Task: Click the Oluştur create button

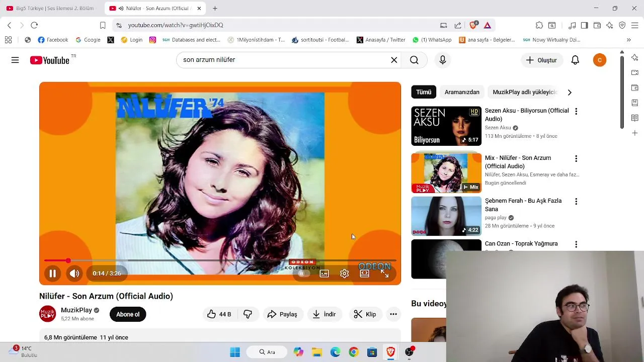Action: coord(541,60)
